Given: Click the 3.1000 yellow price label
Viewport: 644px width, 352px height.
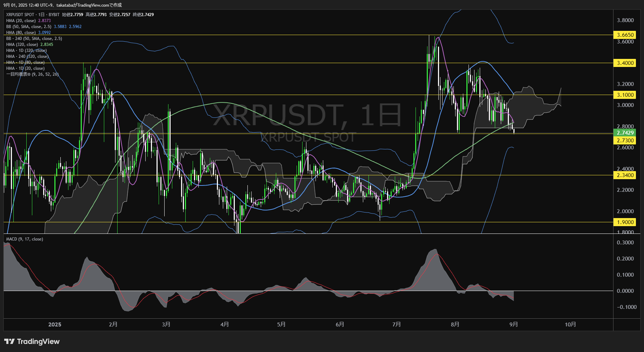Looking at the screenshot, I should (625, 95).
